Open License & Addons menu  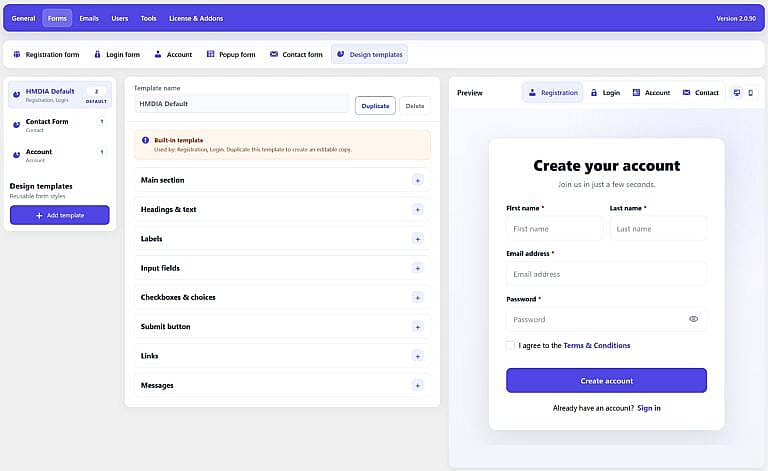point(196,18)
